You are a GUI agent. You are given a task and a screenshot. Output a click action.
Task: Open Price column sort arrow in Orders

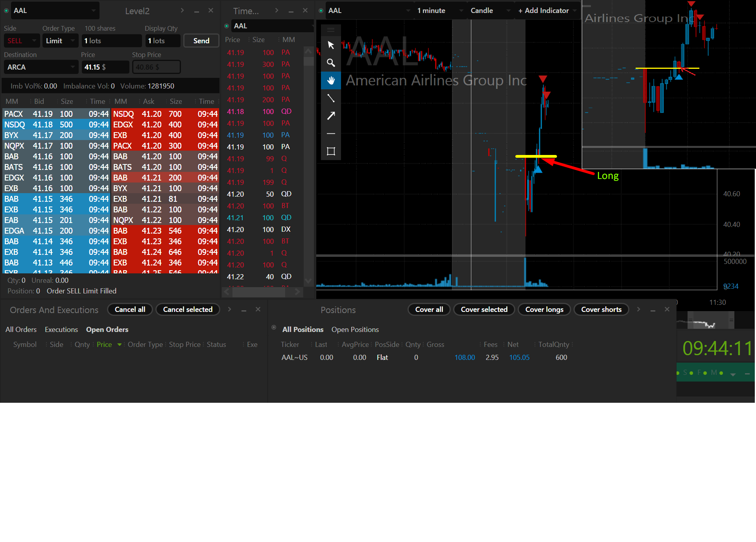point(119,345)
